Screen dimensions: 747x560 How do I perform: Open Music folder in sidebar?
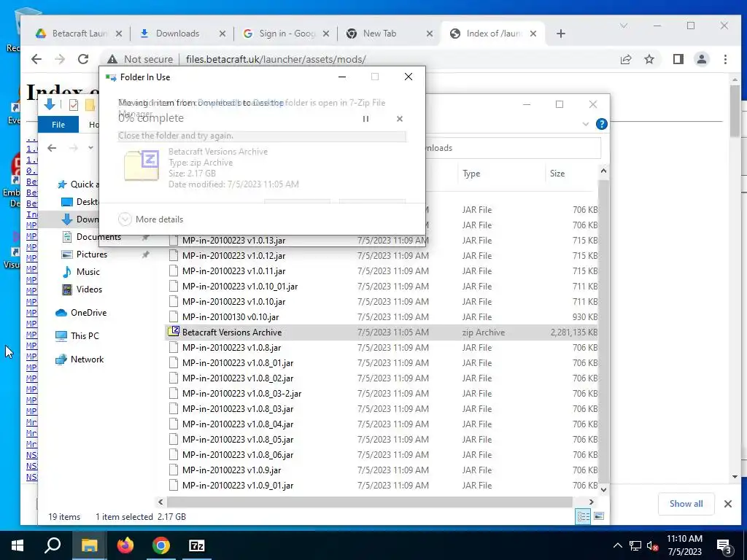(88, 272)
